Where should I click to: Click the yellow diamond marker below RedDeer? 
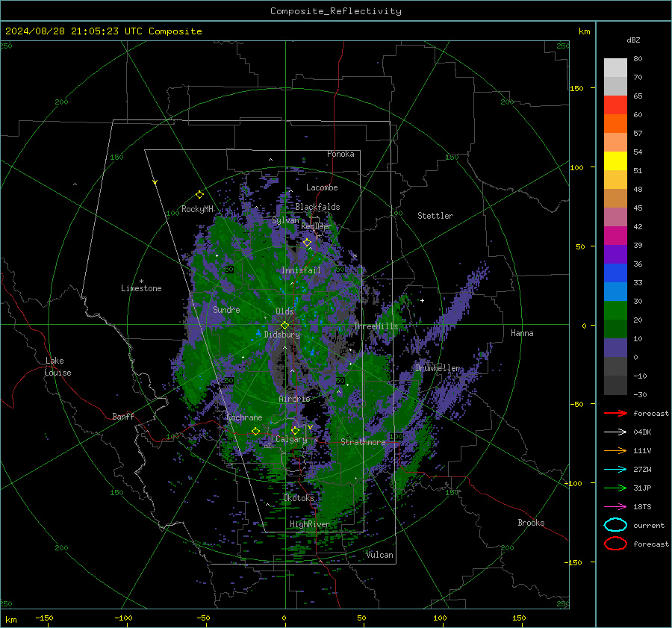coord(307,243)
